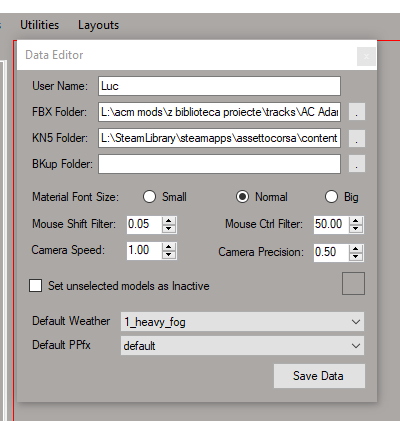
Task: Browse for the KN5 Folder path
Action: pyautogui.click(x=357, y=138)
